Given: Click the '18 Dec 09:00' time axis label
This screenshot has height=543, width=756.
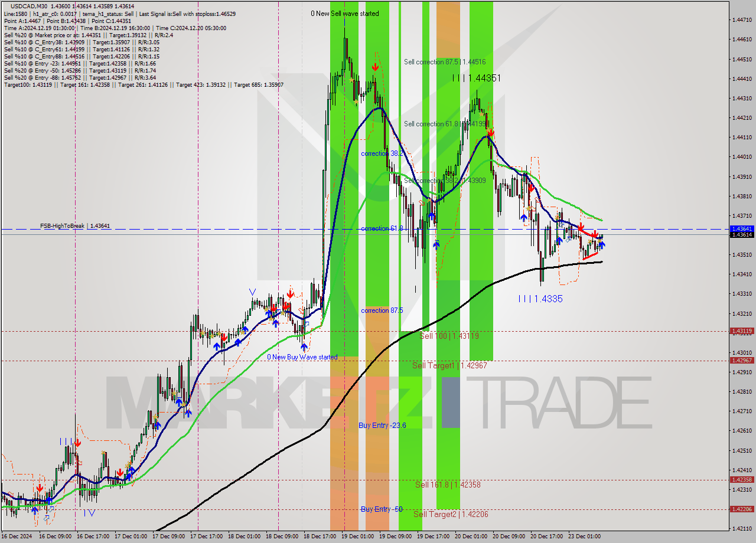Looking at the screenshot, I should click(x=282, y=537).
